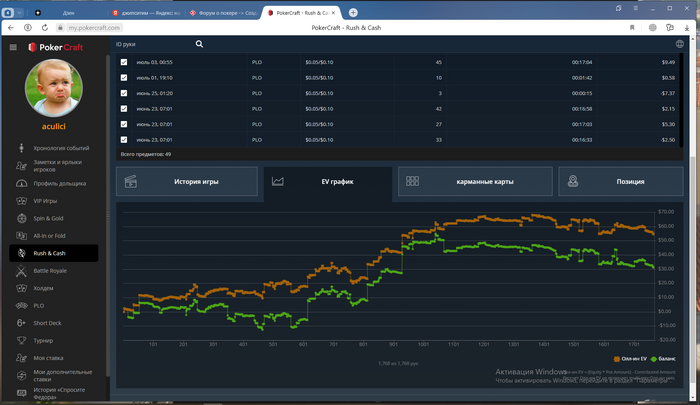Click site lock security icon

click(60, 28)
